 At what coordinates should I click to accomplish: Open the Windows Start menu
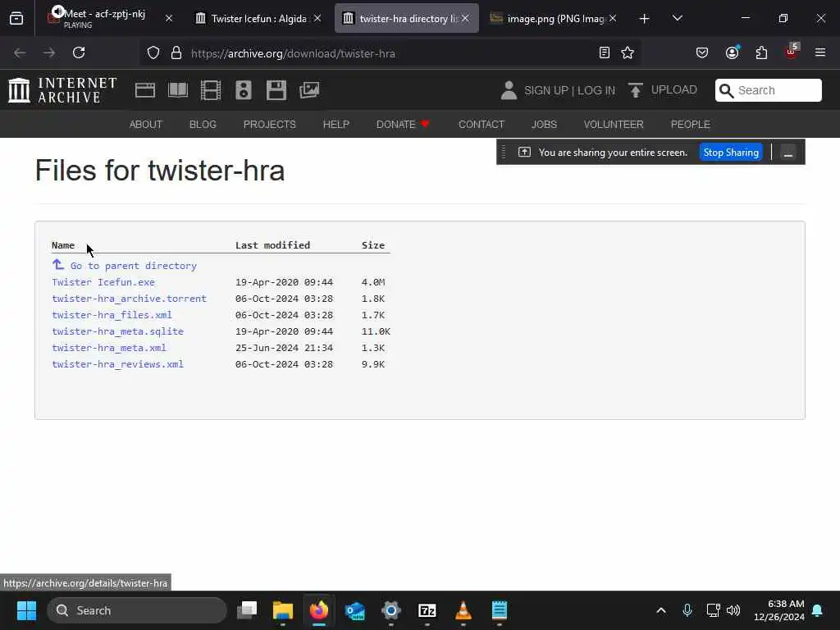(x=26, y=610)
